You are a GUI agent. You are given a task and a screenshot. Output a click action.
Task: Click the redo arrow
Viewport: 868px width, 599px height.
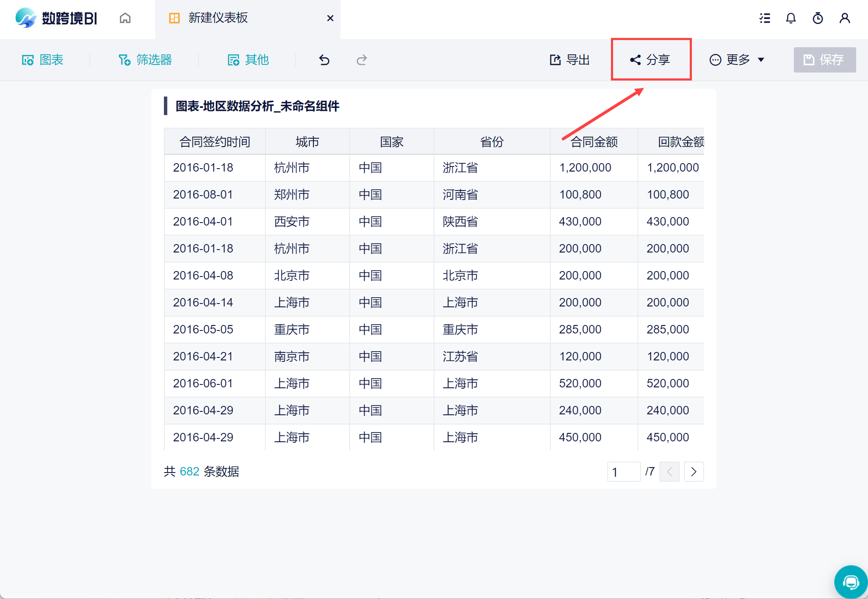click(x=362, y=60)
